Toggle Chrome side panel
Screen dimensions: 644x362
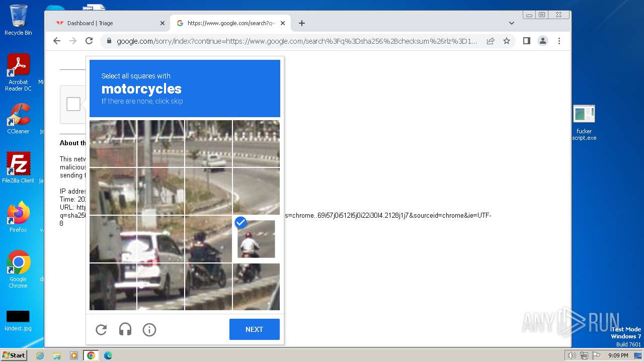pos(527,41)
